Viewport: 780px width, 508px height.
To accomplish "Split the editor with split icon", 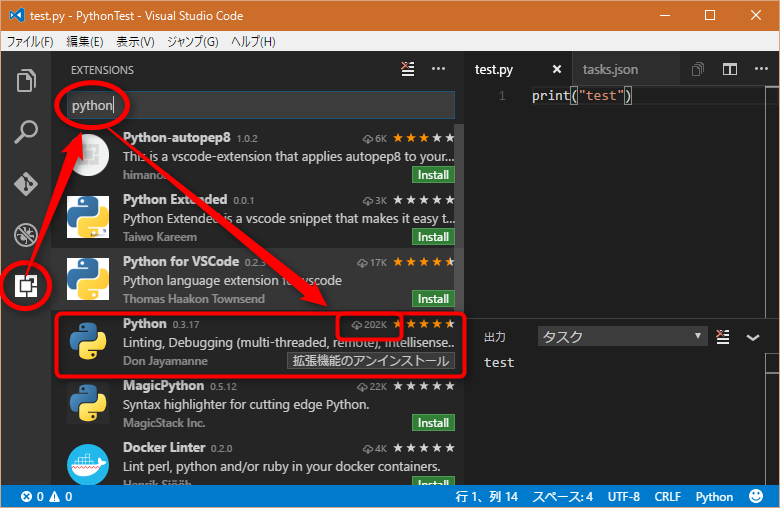I will 730,69.
